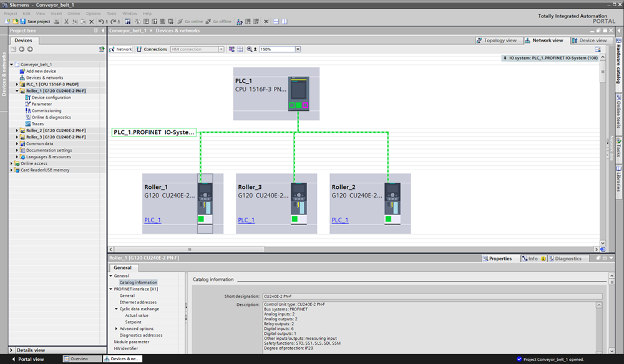Click the PLC_1 link under Roller_1
624x364 pixels.
(152, 220)
